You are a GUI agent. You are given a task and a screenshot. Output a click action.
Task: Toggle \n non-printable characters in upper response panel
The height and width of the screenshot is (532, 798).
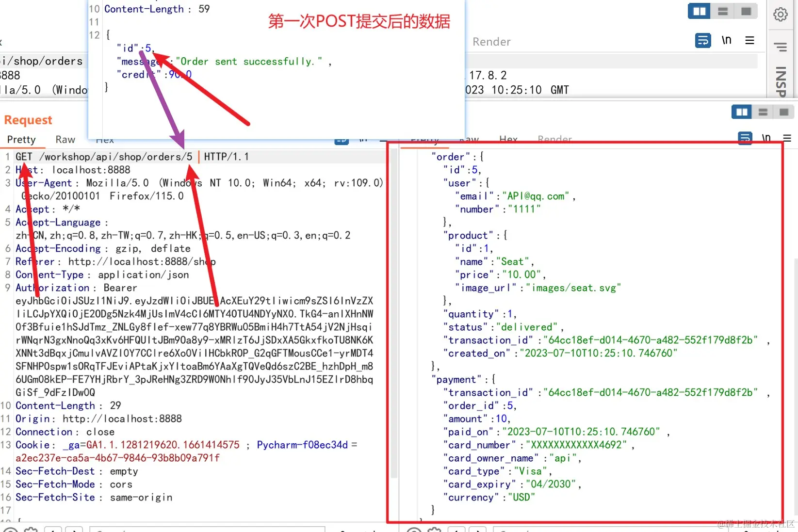click(726, 40)
